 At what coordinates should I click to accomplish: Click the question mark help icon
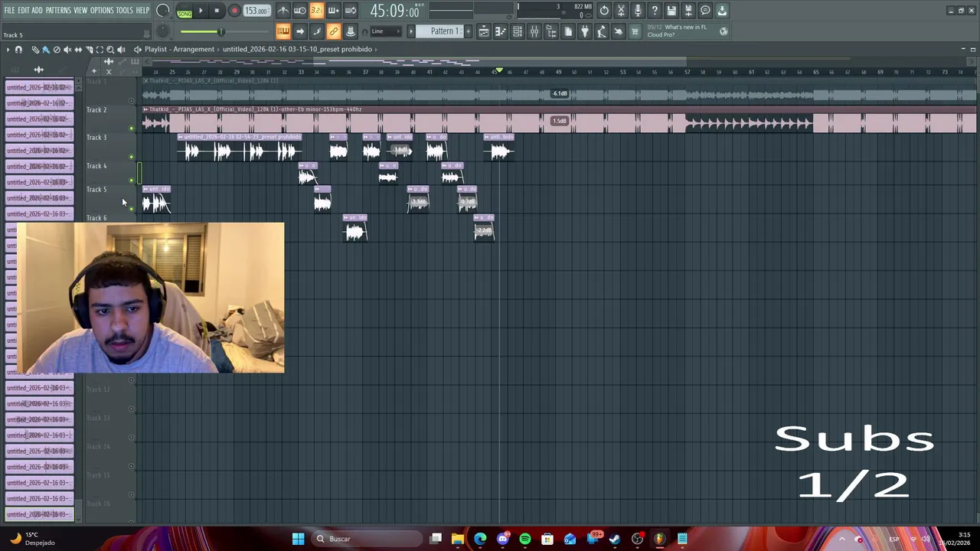(x=655, y=11)
